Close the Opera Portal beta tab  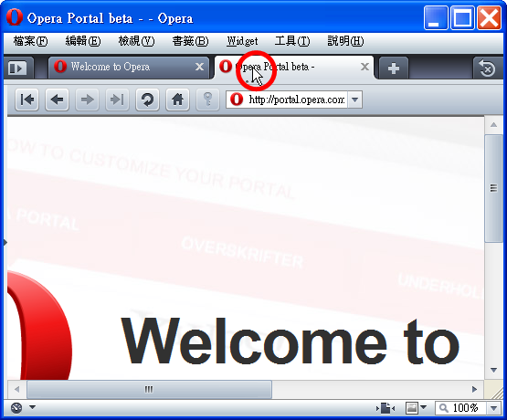click(x=364, y=67)
